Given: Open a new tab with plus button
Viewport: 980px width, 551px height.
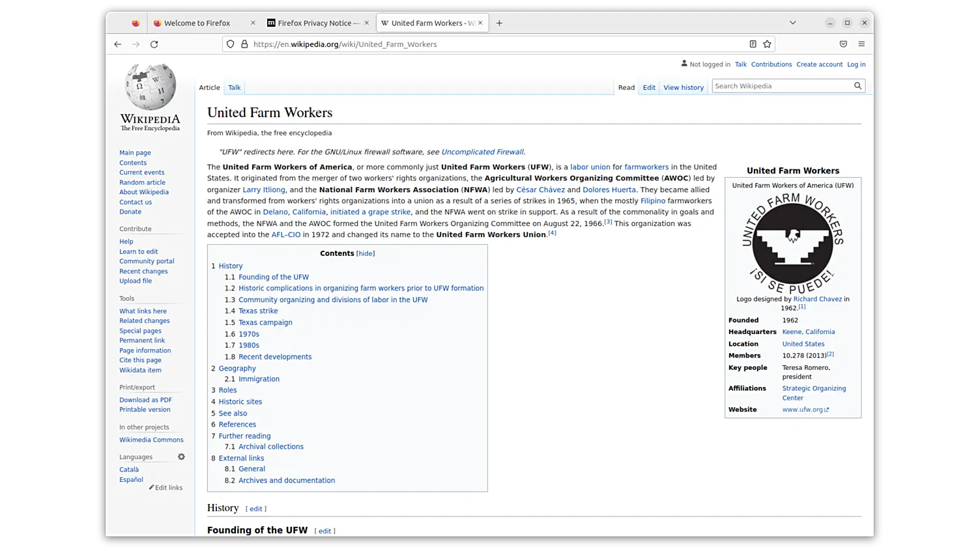Looking at the screenshot, I should (x=499, y=23).
